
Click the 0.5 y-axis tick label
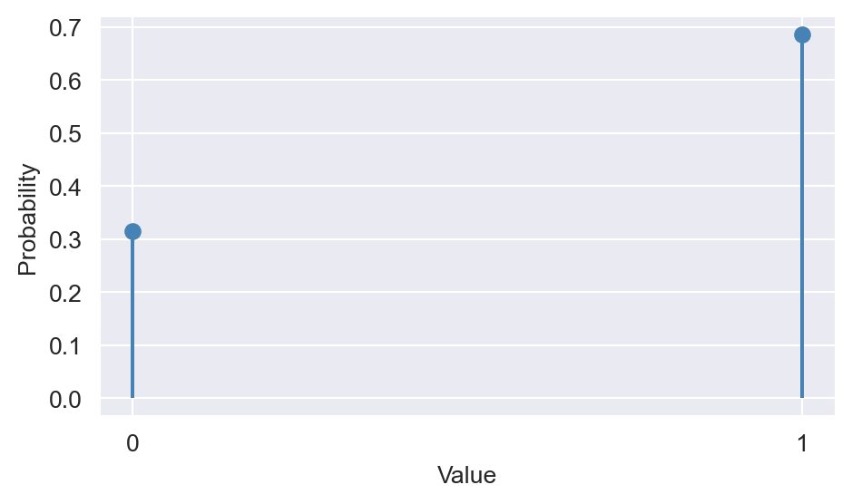point(65,134)
